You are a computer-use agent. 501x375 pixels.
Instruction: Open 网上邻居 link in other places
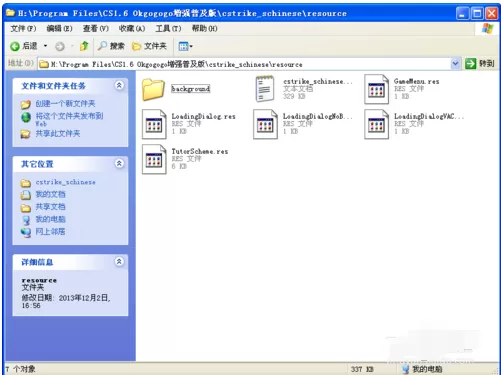pyautogui.click(x=51, y=231)
